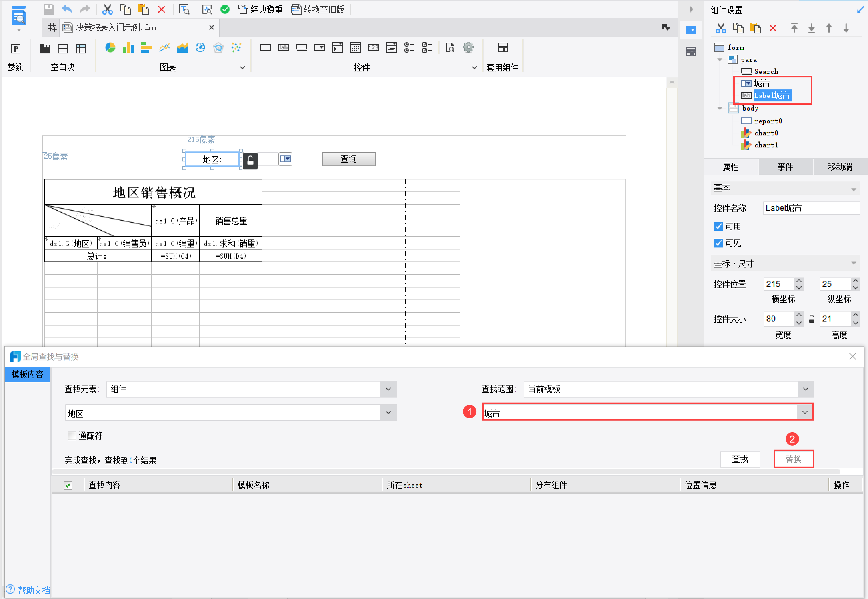Uncheck the 可用 checkbox
The width and height of the screenshot is (868, 599).
718,226
